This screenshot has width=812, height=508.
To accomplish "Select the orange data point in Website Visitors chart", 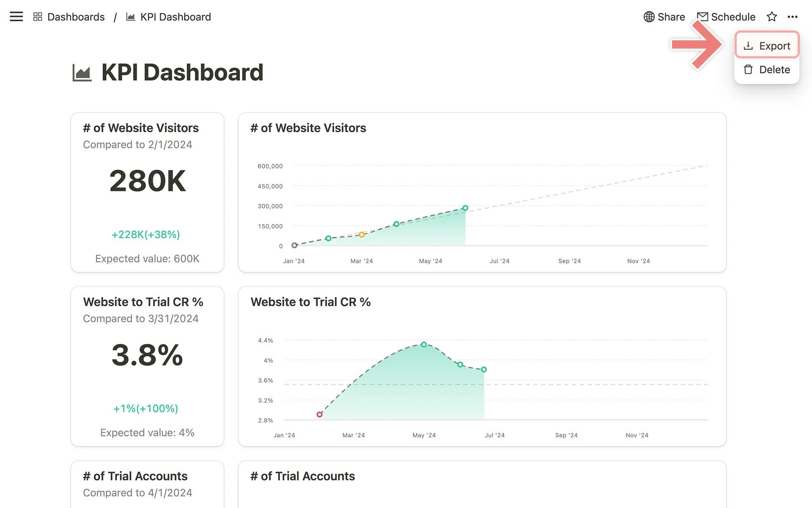I will pyautogui.click(x=362, y=234).
